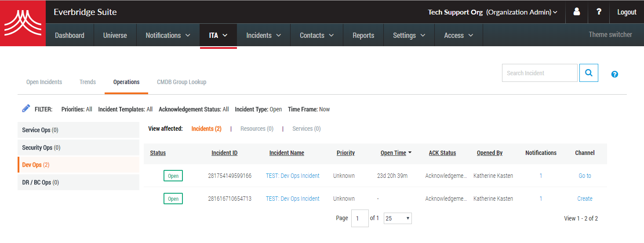Viewport: 644px width, 243px height.
Task: View affected Incidents (2)
Action: pyautogui.click(x=206, y=129)
